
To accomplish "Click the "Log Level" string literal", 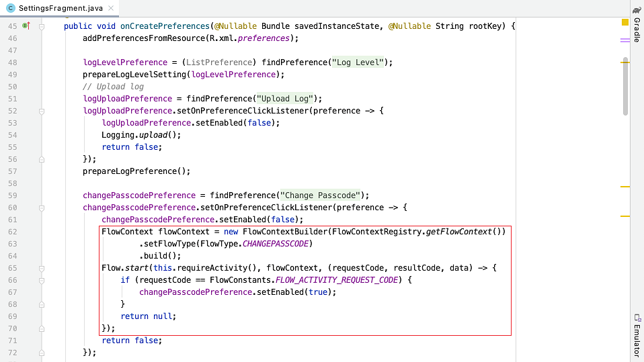I will coord(358,62).
